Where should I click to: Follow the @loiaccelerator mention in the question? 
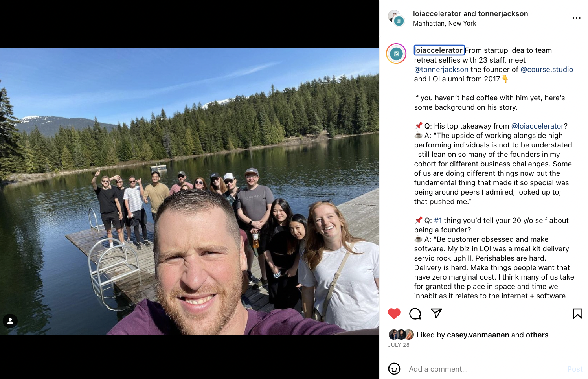[537, 126]
